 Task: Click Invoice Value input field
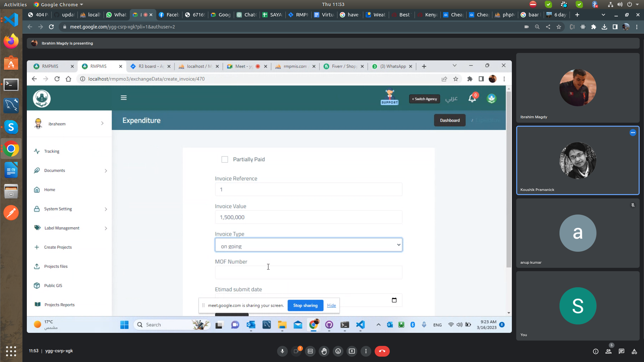click(x=309, y=217)
